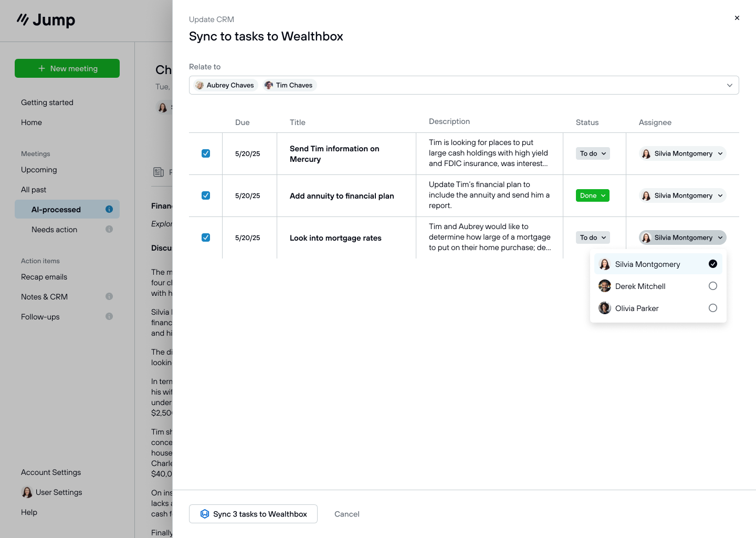Click the info badge next to Follow-ups
The image size is (756, 538).
tap(109, 316)
